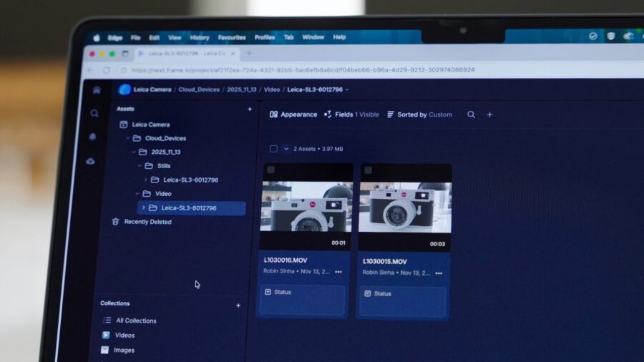The width and height of the screenshot is (644, 362).
Task: Go to Leica Camera breadcrumb
Action: [x=152, y=89]
